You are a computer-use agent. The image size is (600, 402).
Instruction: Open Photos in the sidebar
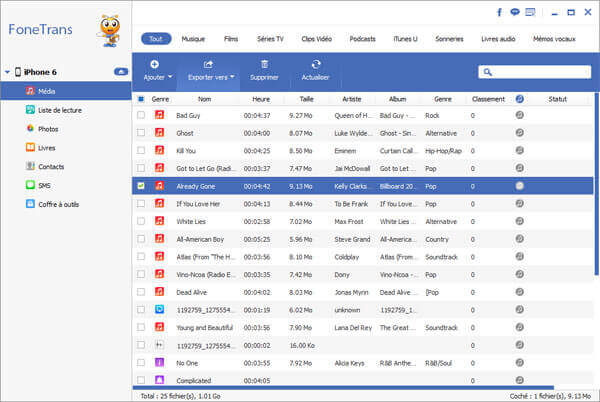pos(47,129)
